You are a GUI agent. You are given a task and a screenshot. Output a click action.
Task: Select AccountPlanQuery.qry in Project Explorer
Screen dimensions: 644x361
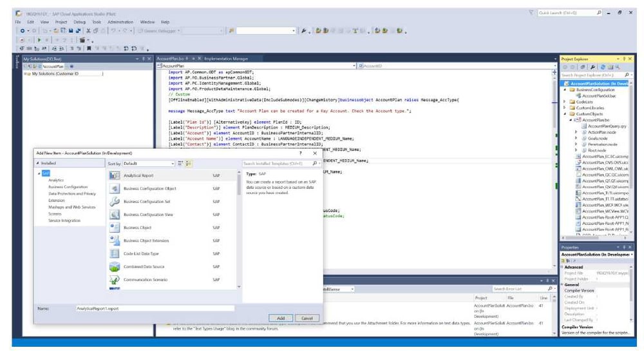coord(607,126)
